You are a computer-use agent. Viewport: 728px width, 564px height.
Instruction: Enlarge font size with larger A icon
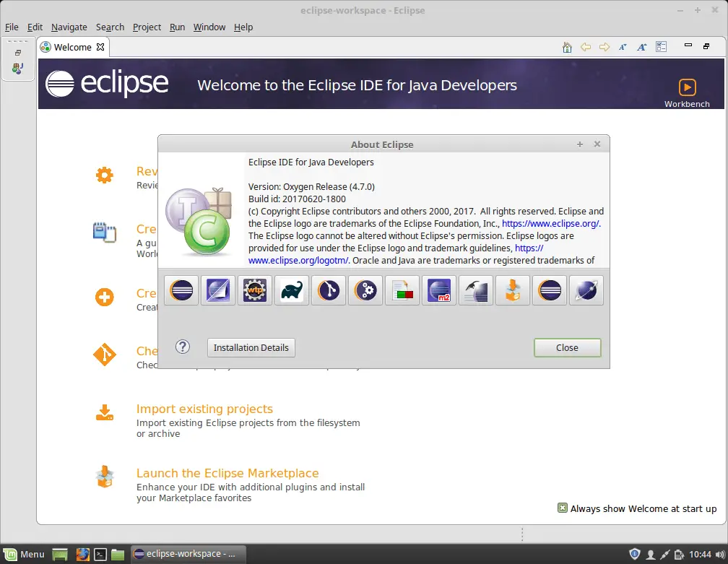tap(641, 47)
